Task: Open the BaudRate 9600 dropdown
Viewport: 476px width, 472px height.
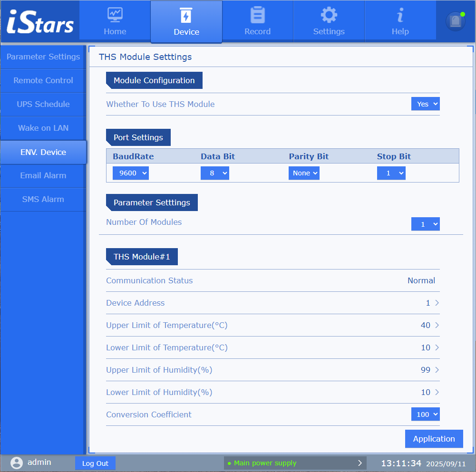Action: (130, 173)
